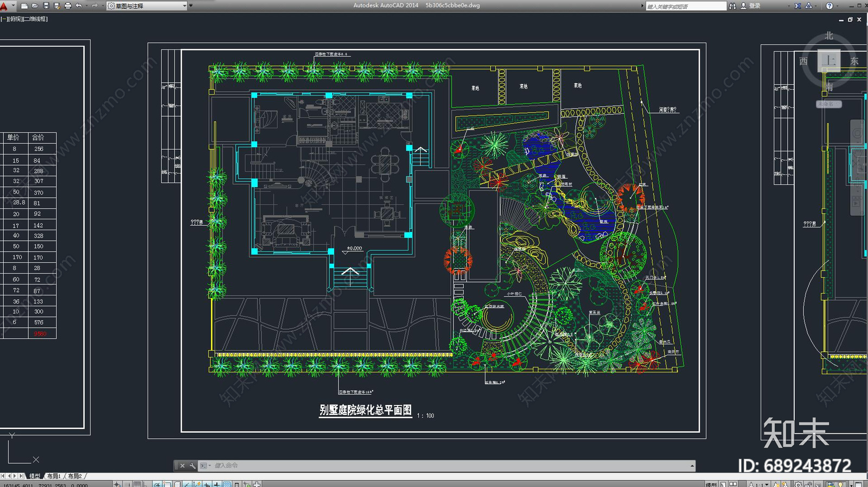Viewport: 868px width, 487px height.
Task: Open the AutoCAD application menu
Action: click(4, 6)
